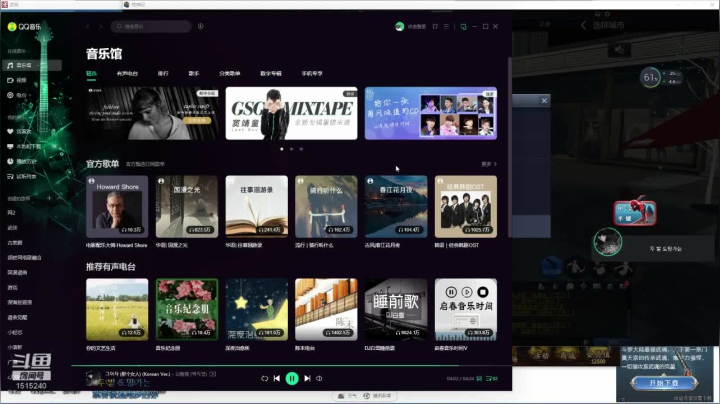Click the back chevron in game window
The width and height of the screenshot is (720, 404).
(x=584, y=25)
